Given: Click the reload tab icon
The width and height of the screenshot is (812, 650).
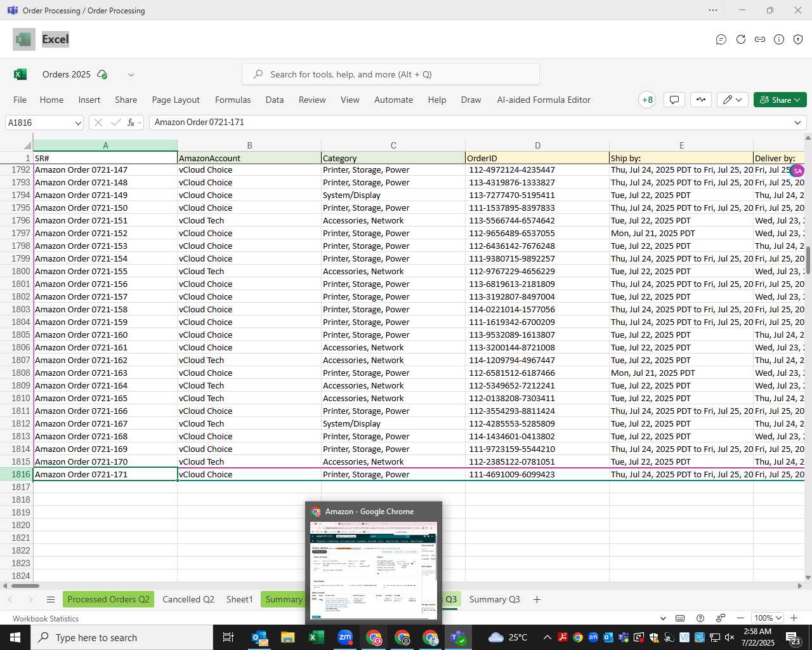Looking at the screenshot, I should 740,39.
